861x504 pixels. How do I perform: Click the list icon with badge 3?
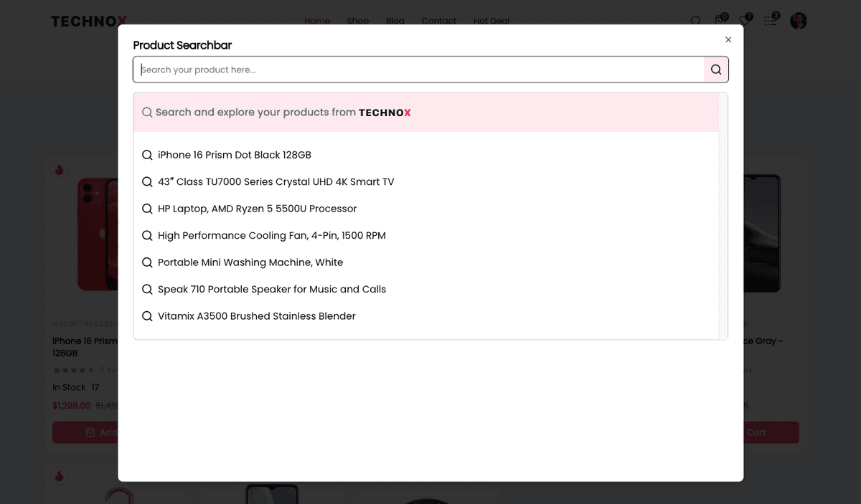click(x=771, y=20)
